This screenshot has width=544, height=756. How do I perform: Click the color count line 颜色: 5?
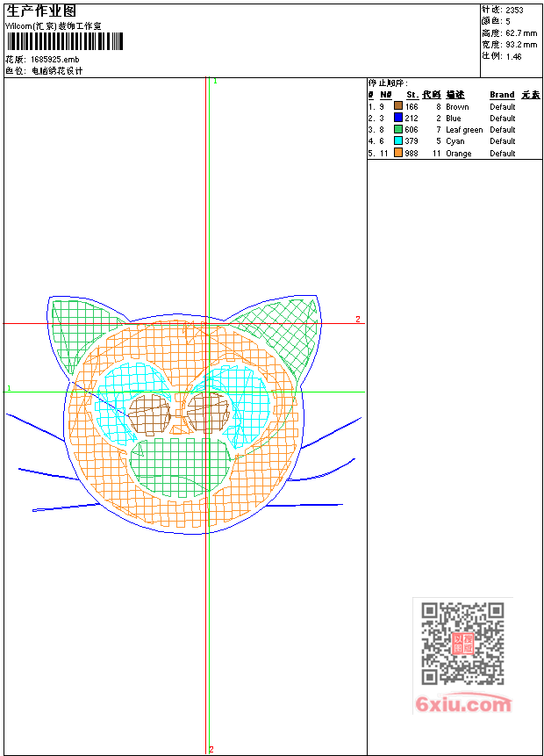(x=496, y=21)
